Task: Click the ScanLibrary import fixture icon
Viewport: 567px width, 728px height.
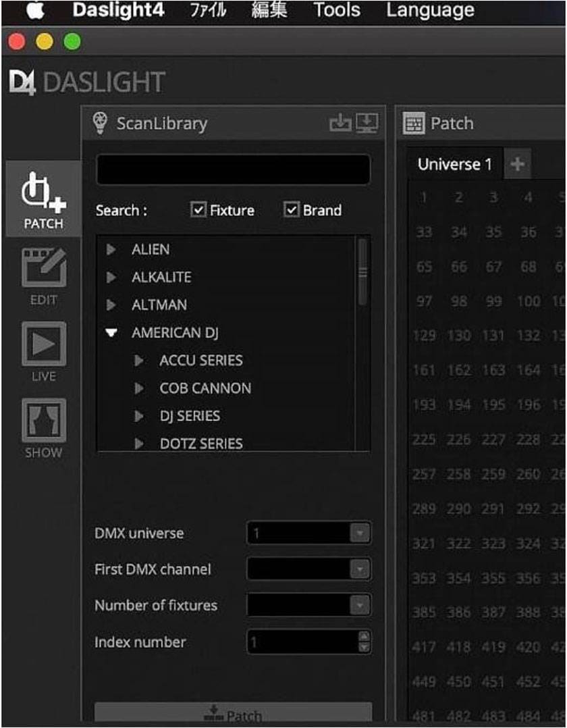Action: [340, 123]
